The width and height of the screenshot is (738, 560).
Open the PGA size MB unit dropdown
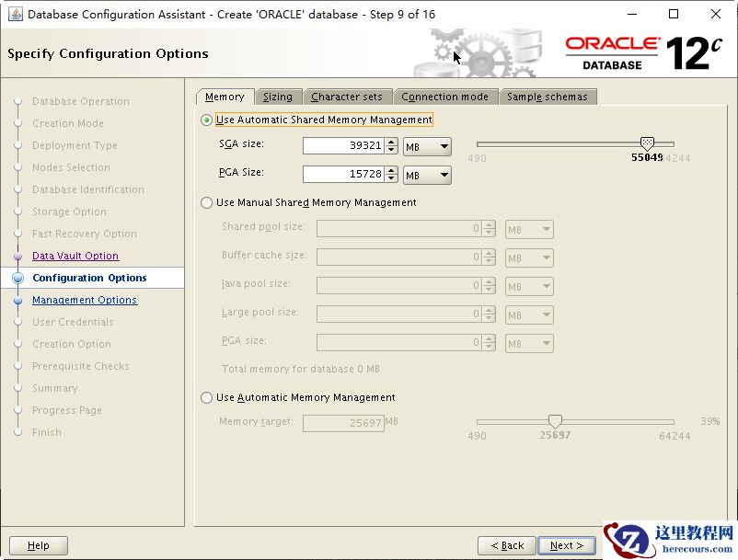tap(428, 175)
